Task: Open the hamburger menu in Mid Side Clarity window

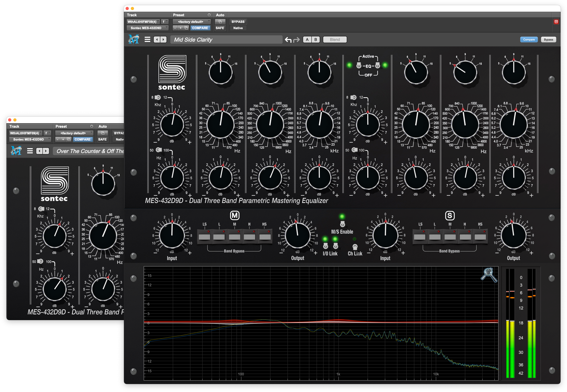Action: tap(147, 40)
